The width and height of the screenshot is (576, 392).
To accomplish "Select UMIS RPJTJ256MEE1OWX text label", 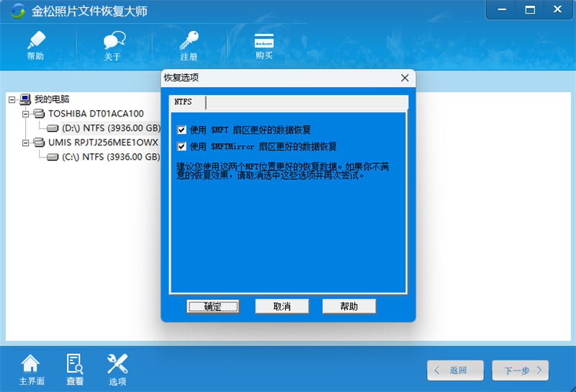I will coord(103,142).
